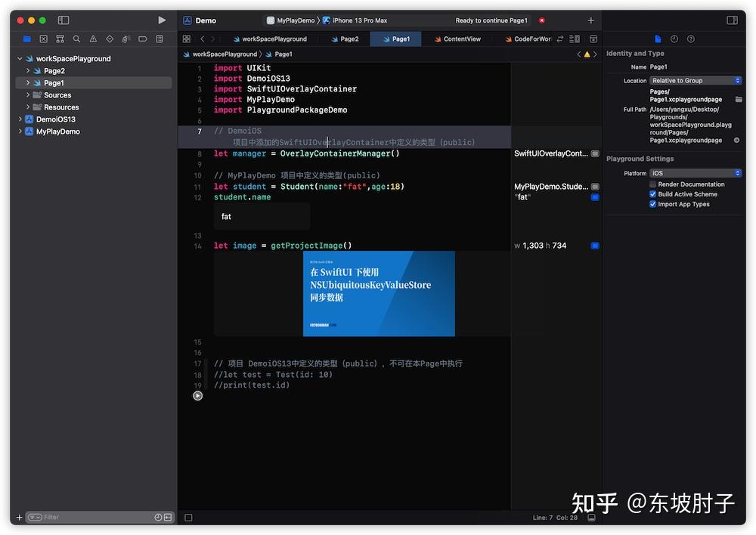Run the Demo scheme with play button
Viewport: 756px width, 535px height.
pos(162,20)
